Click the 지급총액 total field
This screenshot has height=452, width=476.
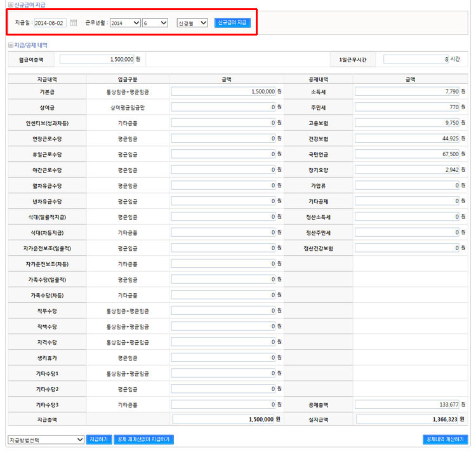pos(223,419)
